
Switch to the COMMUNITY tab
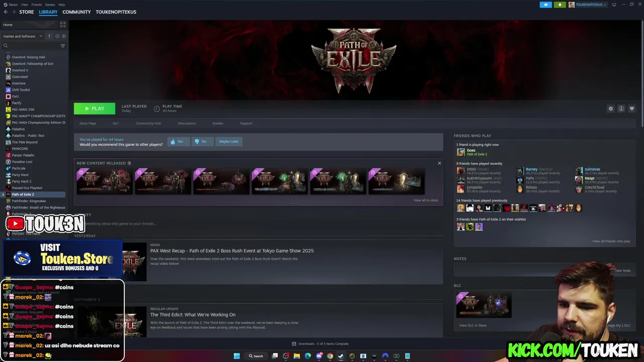point(76,12)
